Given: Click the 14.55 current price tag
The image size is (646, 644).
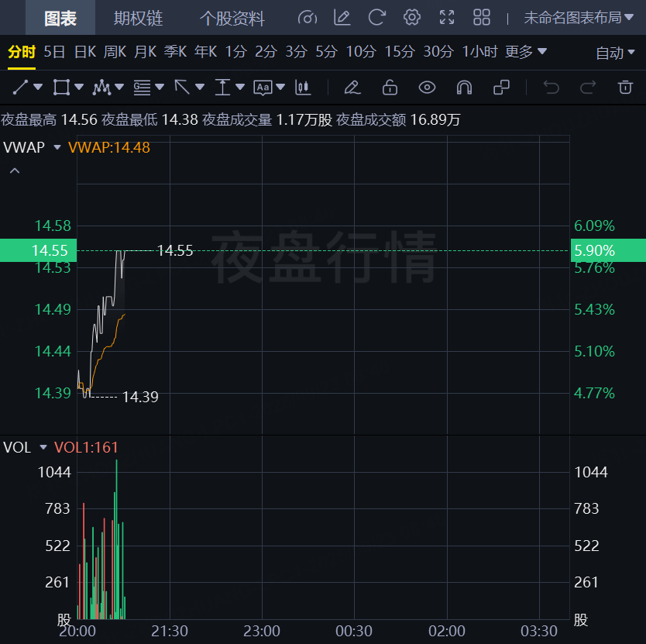Looking at the screenshot, I should 38,250.
